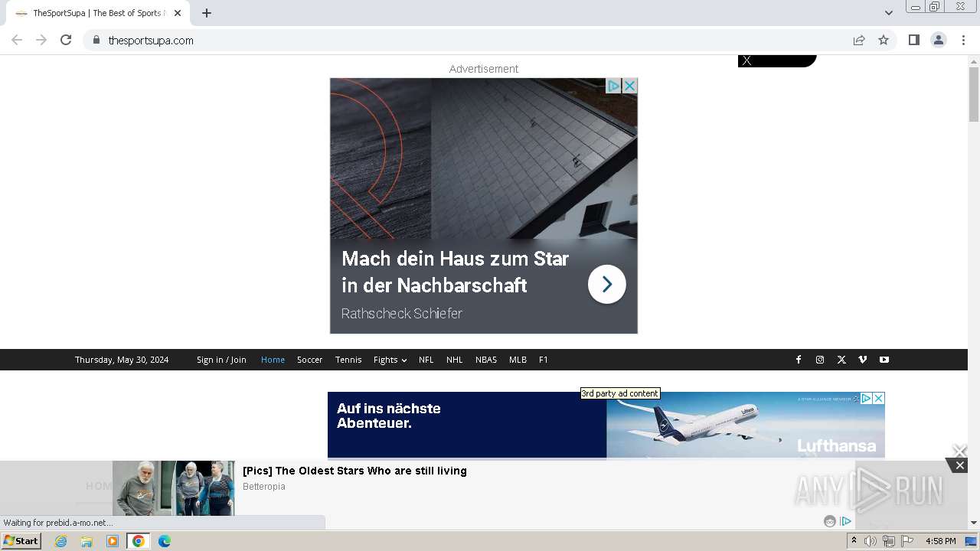The width and height of the screenshot is (980, 551).
Task: Click the Betteropia sponsor label
Action: 264,487
